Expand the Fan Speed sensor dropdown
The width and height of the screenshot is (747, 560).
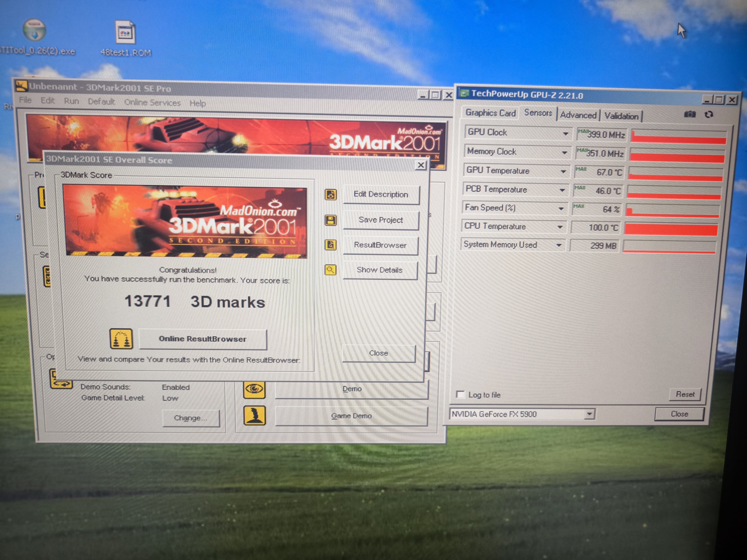(x=561, y=209)
